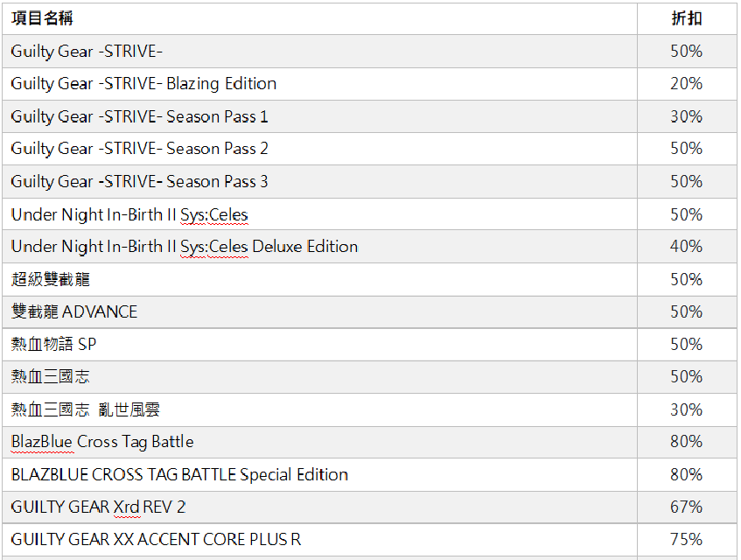This screenshot has width=741, height=560.
Task: Click the 折扣 column header
Action: coord(686,18)
